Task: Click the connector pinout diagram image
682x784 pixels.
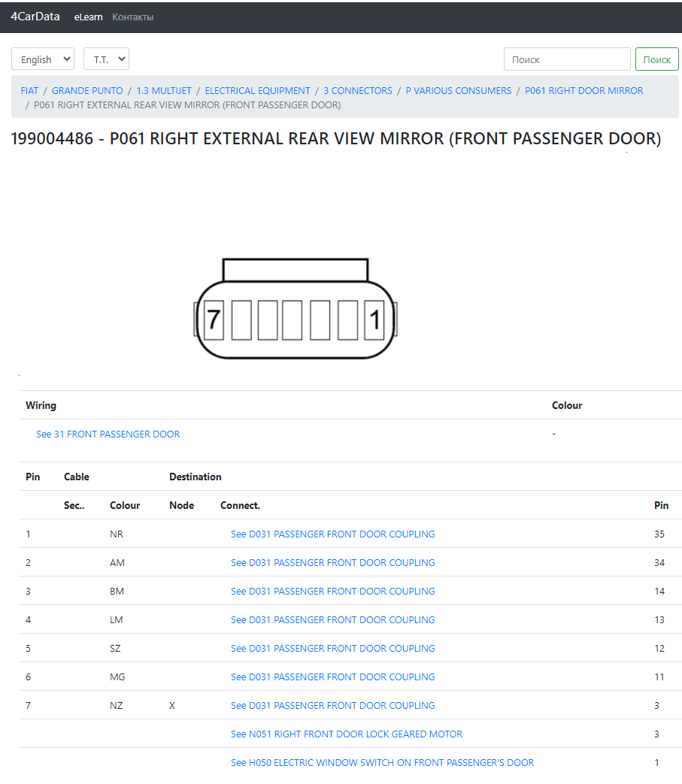Action: point(296,308)
